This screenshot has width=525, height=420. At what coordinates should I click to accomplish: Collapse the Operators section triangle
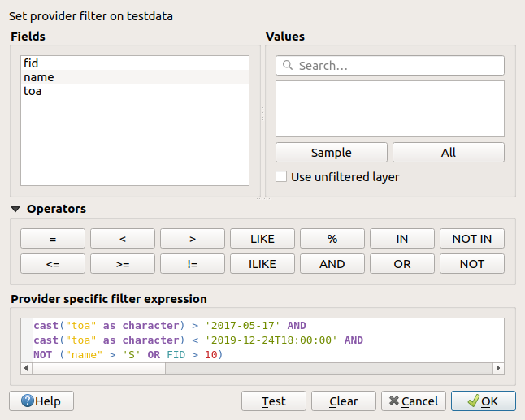point(16,210)
